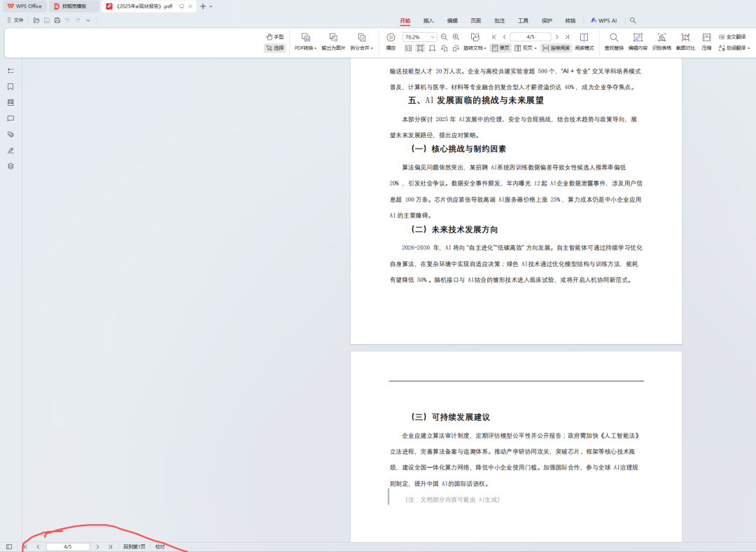Click the 识别表格 table recognition icon
This screenshot has width=756, height=552.
[661, 37]
